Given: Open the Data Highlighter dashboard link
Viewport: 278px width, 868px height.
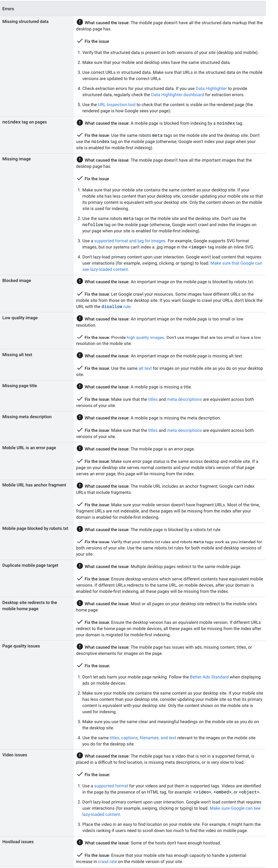Looking at the screenshot, I should (x=177, y=95).
